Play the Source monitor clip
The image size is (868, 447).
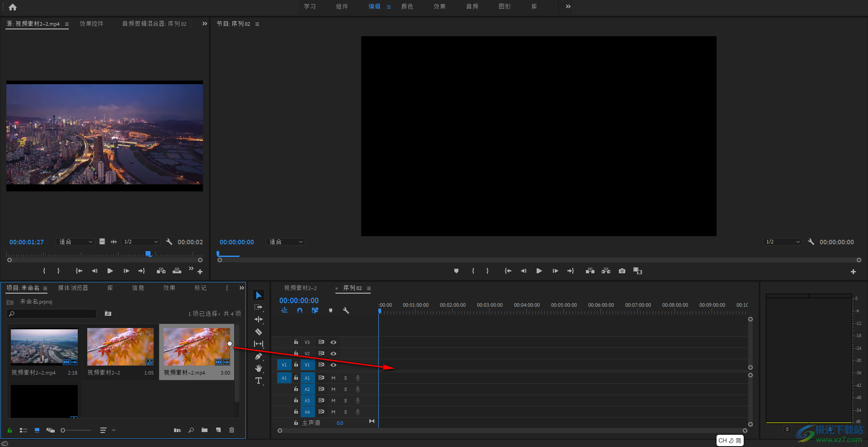(110, 271)
